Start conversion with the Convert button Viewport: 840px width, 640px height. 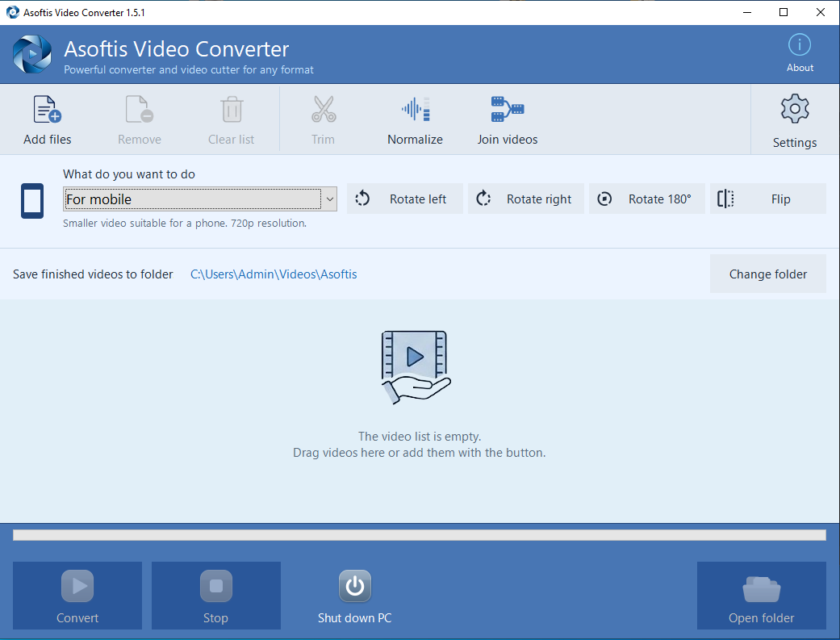(x=77, y=596)
